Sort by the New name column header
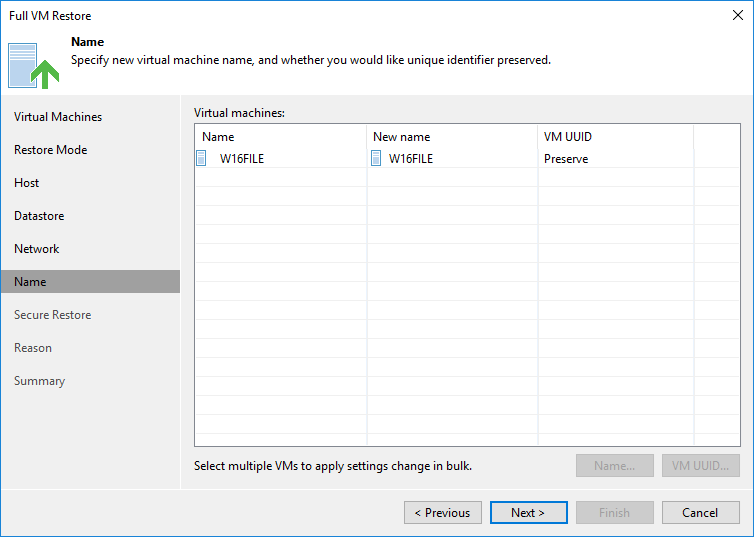Image resolution: width=754 pixels, height=537 pixels. [x=452, y=137]
